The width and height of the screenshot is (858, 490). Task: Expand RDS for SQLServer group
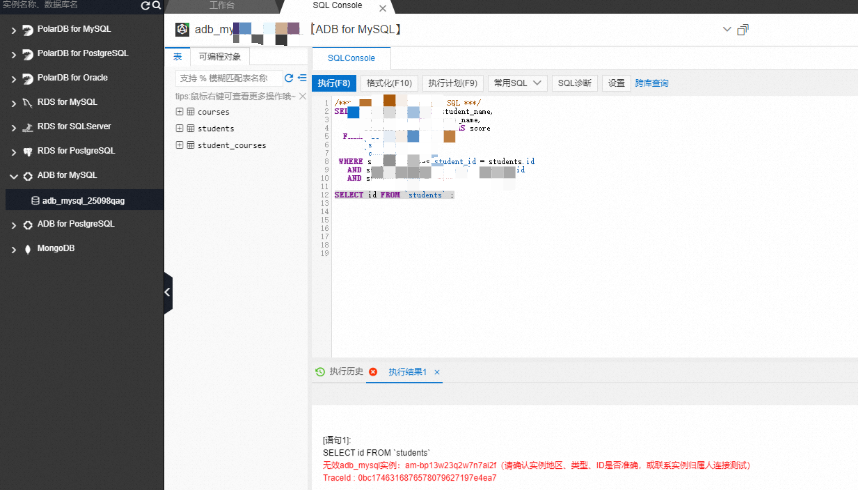[x=14, y=128]
